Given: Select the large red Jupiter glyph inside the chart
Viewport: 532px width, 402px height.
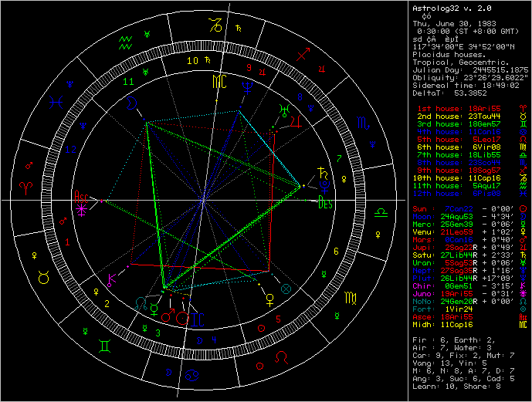Looking at the screenshot, I should (296, 121).
